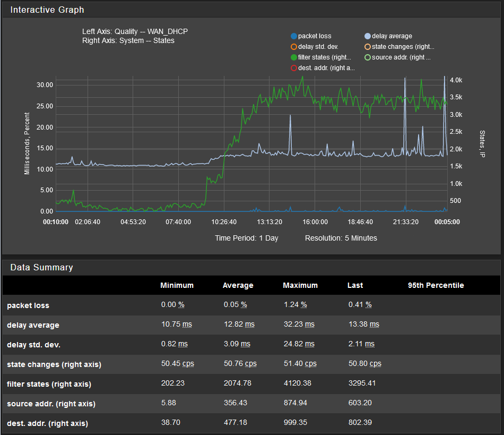Click the filter states minimum value 202.23
This screenshot has height=435, width=504.
(x=173, y=383)
